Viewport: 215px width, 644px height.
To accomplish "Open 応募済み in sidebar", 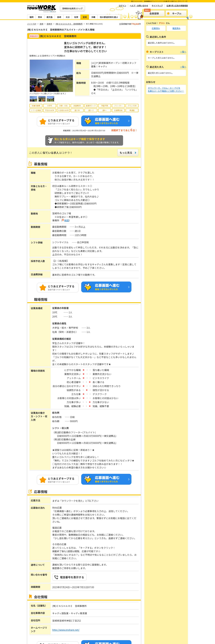I will tap(156, 28).
